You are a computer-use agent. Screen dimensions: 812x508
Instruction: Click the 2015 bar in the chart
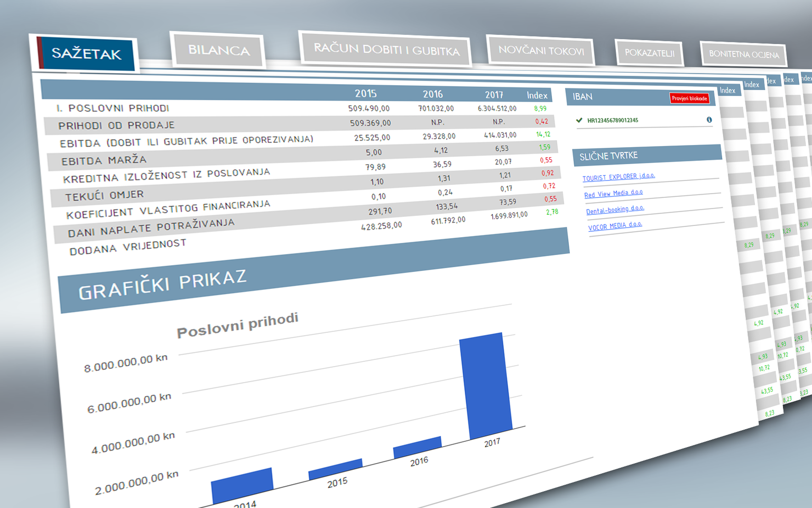335,469
